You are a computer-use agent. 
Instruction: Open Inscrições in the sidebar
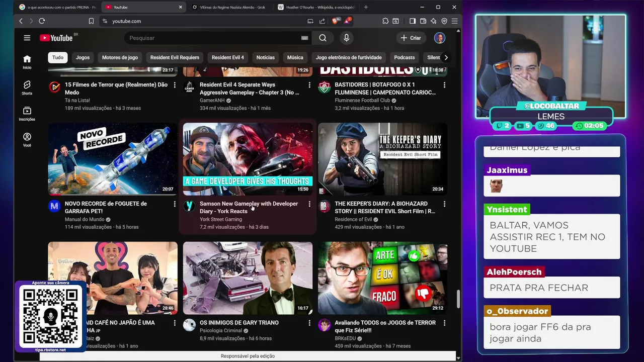click(27, 114)
